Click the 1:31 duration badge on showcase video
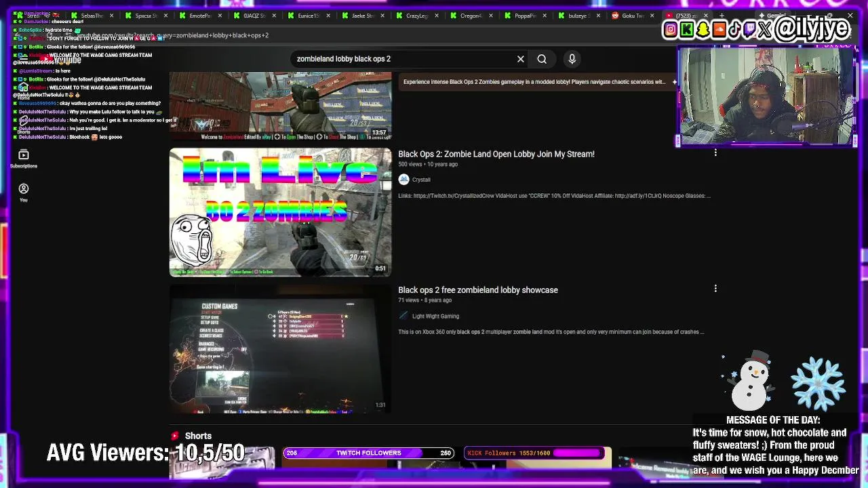 [380, 405]
